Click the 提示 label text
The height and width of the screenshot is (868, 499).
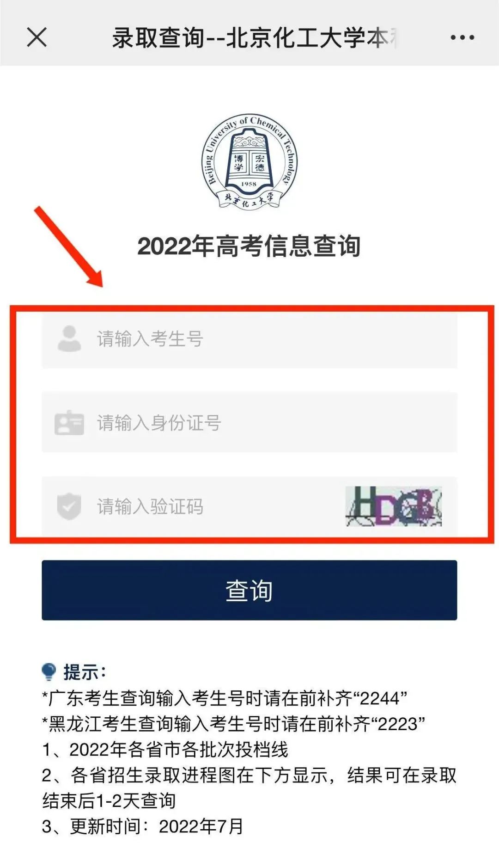click(x=85, y=672)
